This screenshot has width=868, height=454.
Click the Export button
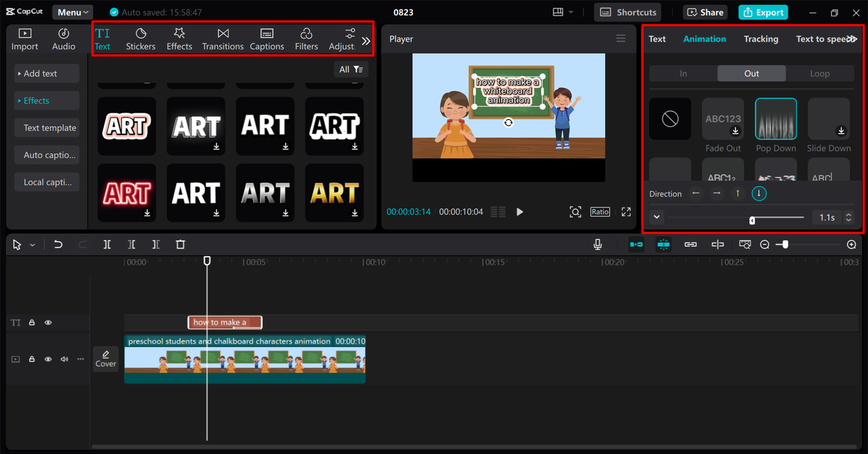[x=763, y=12]
